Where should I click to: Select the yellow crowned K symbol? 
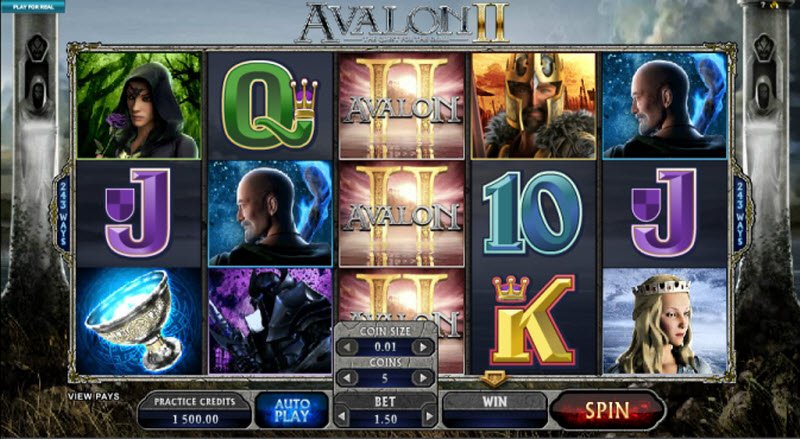(x=534, y=321)
